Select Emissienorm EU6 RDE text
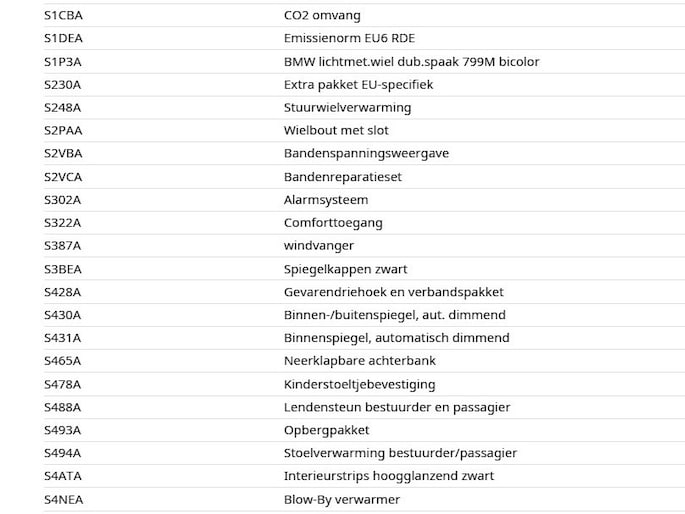The width and height of the screenshot is (685, 514). 349,38
